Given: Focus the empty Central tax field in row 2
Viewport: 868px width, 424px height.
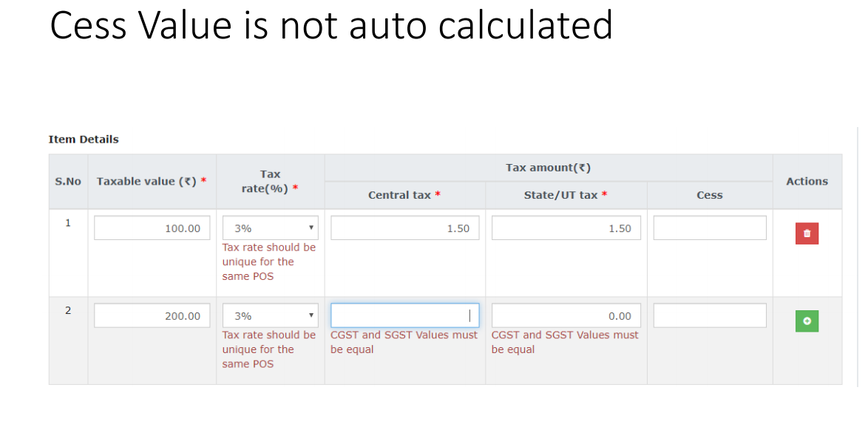Looking at the screenshot, I should pyautogui.click(x=405, y=315).
